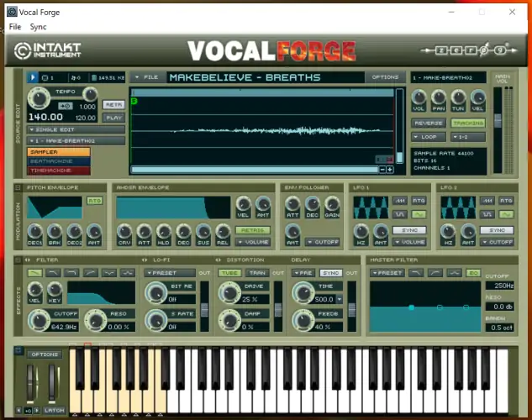Open the Delay TIME value dropdown arrow

click(x=340, y=299)
